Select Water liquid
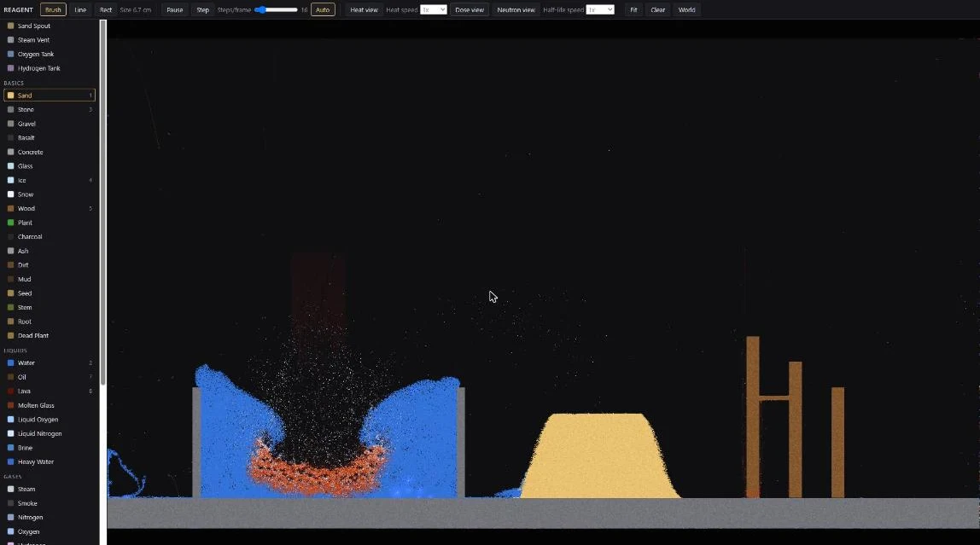980x545 pixels. tap(50, 362)
